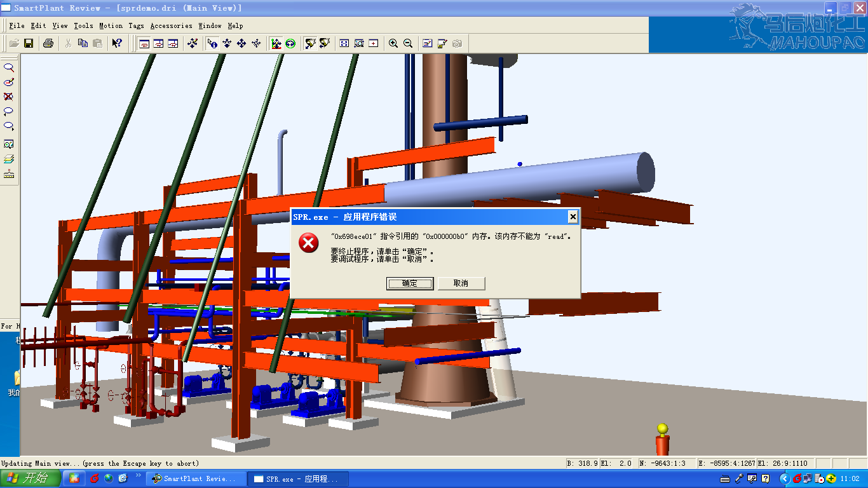868x488 pixels.
Task: Click the previous tag tool icon
Action: [9, 111]
